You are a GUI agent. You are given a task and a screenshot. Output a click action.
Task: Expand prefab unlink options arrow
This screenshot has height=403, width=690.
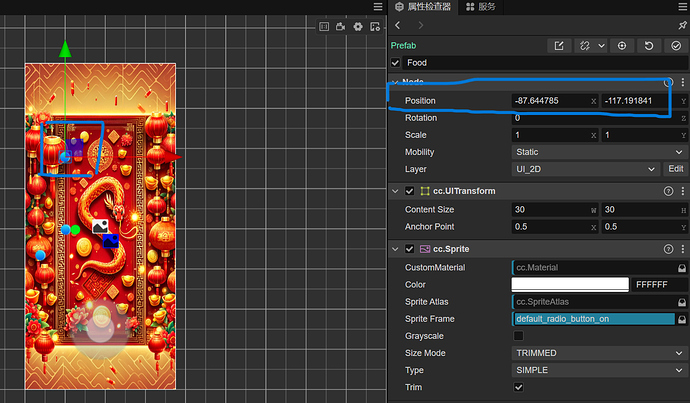[x=601, y=46]
